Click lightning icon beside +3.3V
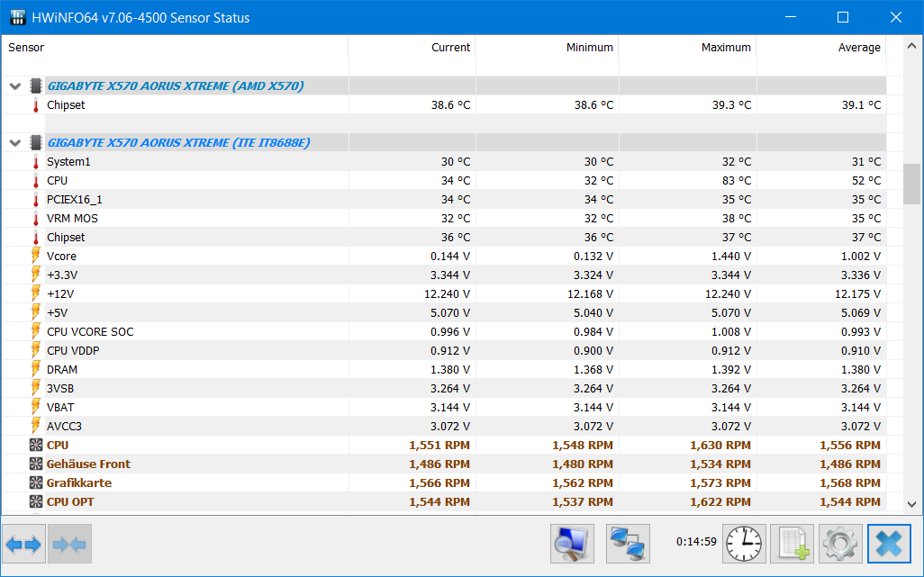The height and width of the screenshot is (577, 924). tap(36, 275)
